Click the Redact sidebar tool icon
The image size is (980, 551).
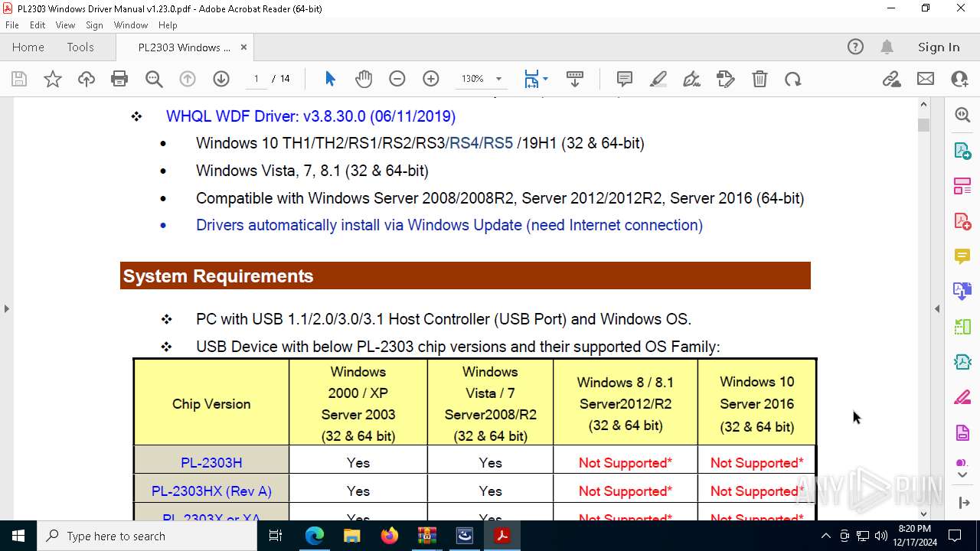pyautogui.click(x=962, y=433)
